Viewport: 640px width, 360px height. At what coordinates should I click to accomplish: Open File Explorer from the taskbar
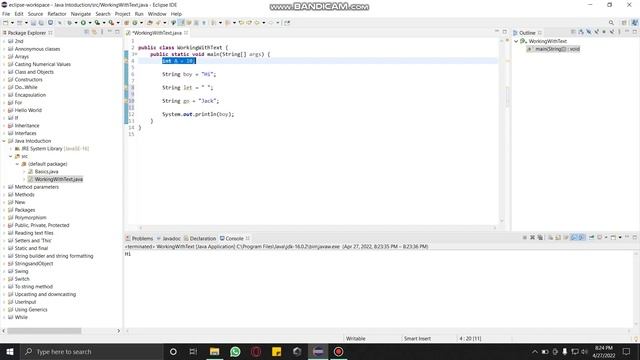click(214, 351)
